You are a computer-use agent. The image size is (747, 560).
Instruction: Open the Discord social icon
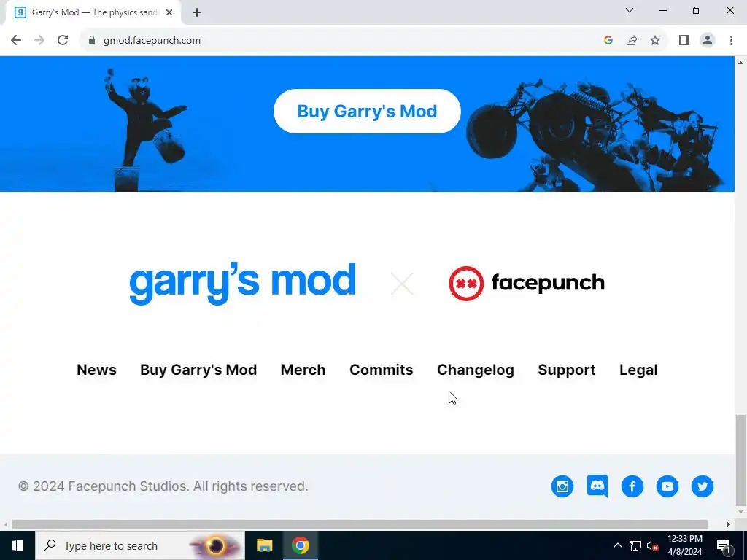coord(597,486)
